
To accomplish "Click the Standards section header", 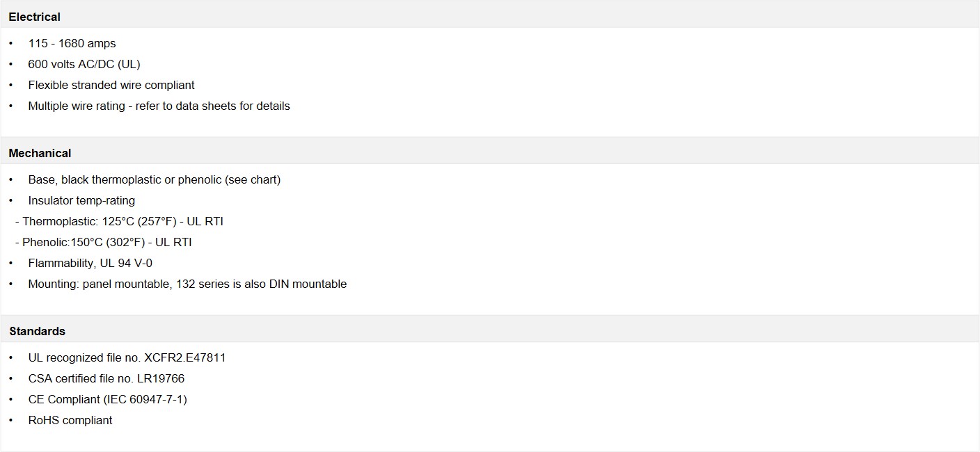I will pyautogui.click(x=37, y=331).
